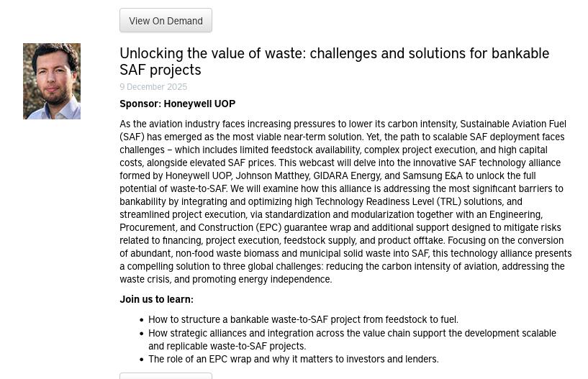Click the View On Demand button
588x379 pixels.
pyautogui.click(x=166, y=21)
